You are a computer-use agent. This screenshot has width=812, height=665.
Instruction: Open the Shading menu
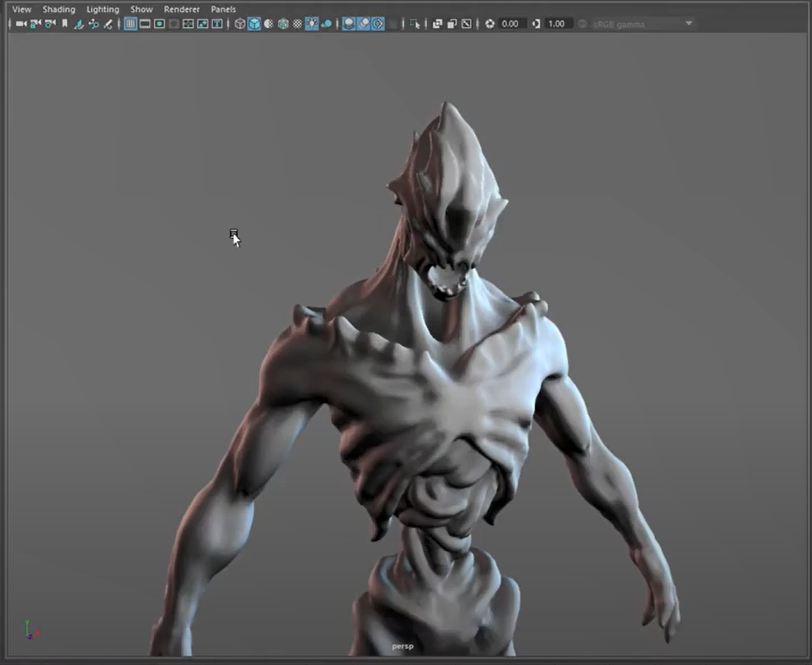[58, 9]
